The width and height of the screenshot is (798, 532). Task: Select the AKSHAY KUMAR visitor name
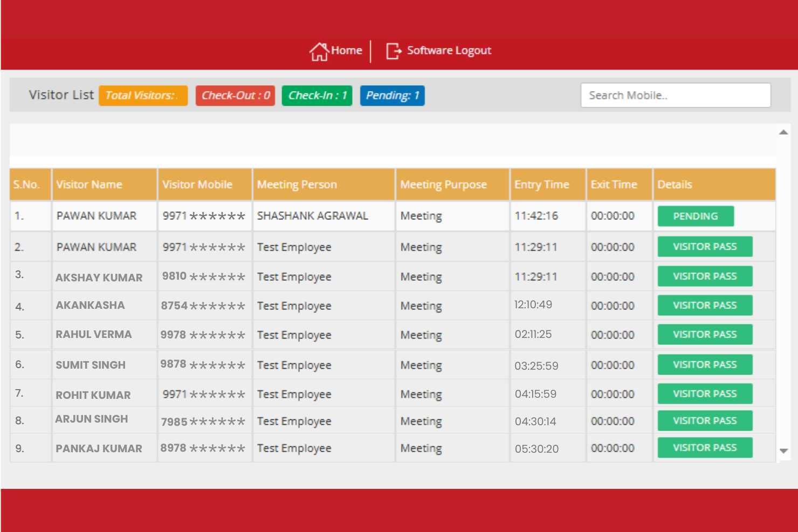click(x=99, y=278)
